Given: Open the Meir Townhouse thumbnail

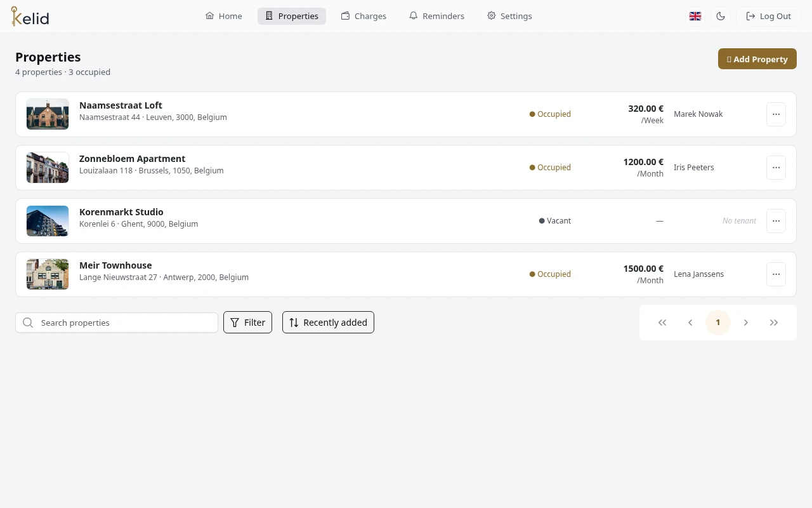Looking at the screenshot, I should 48,274.
